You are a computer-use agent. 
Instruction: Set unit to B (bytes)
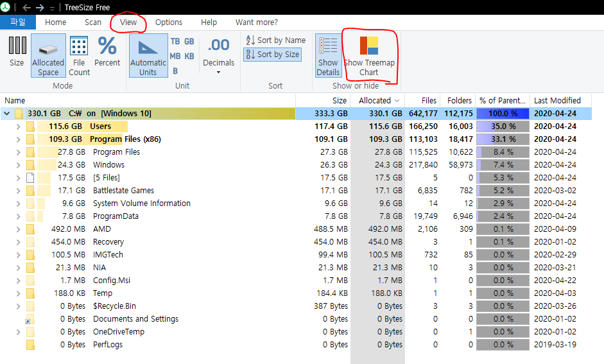(175, 71)
